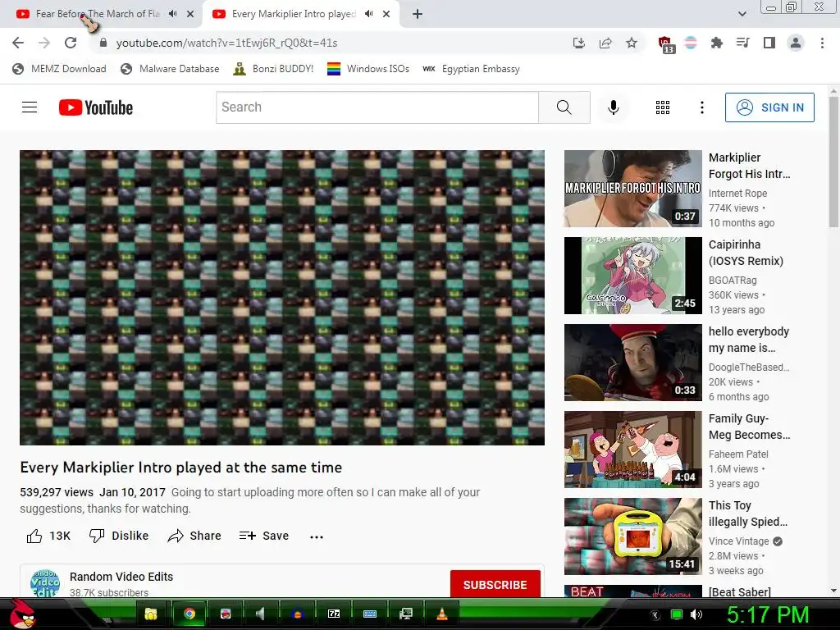Save the video to a playlist
Viewport: 840px width, 630px height.
pos(263,536)
